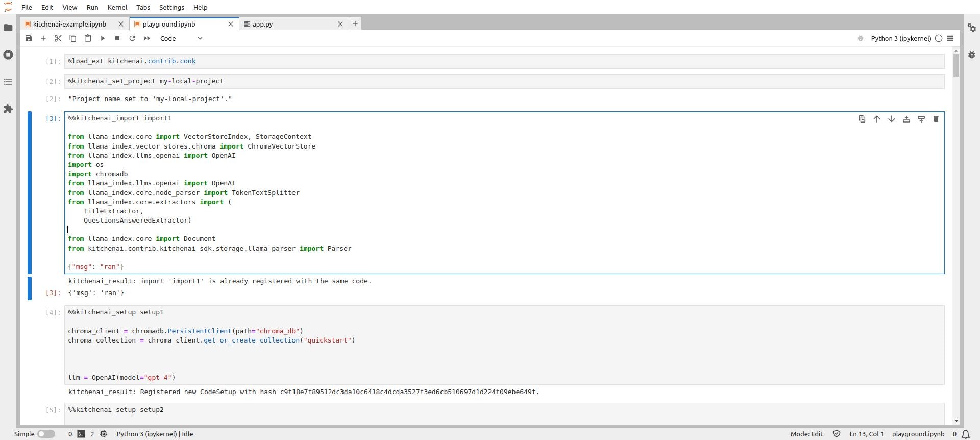Switch to the kitchenai-example.ipynb tab
980x440 pixels.
coord(69,24)
